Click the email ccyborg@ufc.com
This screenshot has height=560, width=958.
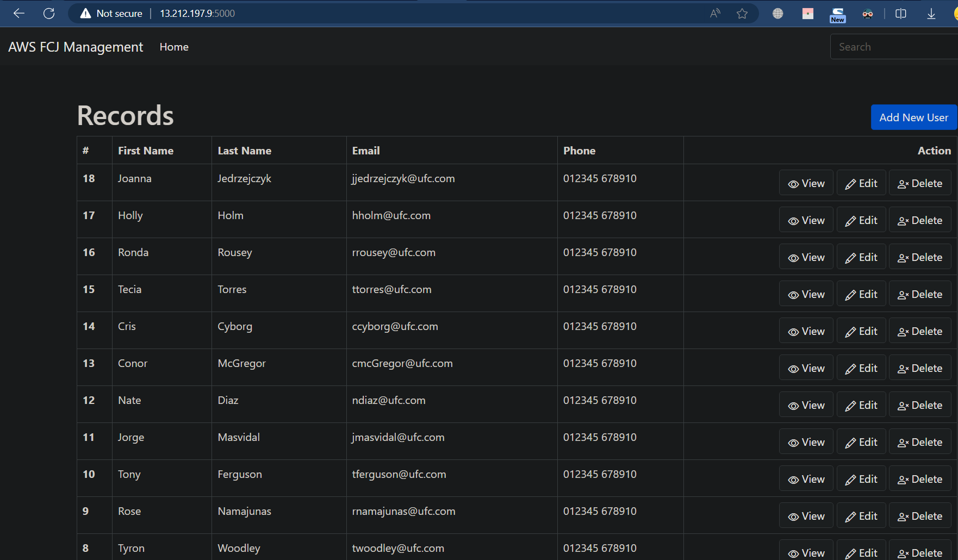[395, 327]
